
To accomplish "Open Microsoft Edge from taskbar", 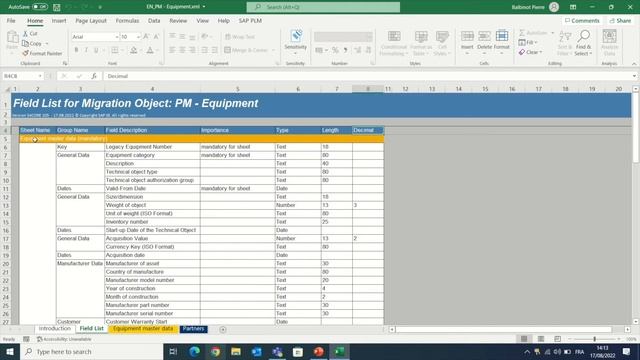I will coord(194,351).
